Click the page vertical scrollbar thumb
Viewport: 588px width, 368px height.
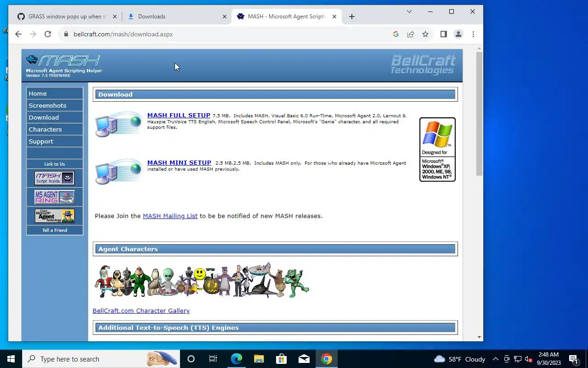coord(479,113)
